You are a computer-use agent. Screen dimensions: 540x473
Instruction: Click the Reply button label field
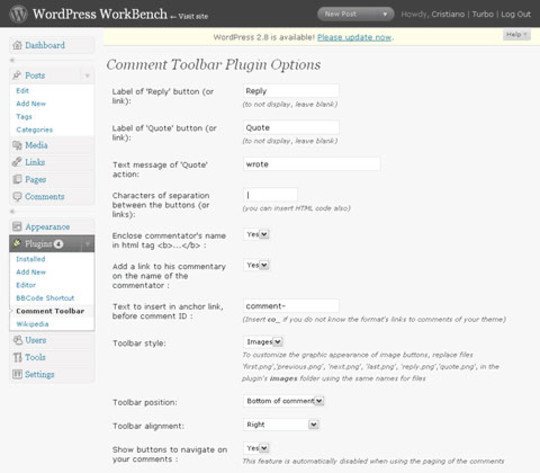click(291, 91)
